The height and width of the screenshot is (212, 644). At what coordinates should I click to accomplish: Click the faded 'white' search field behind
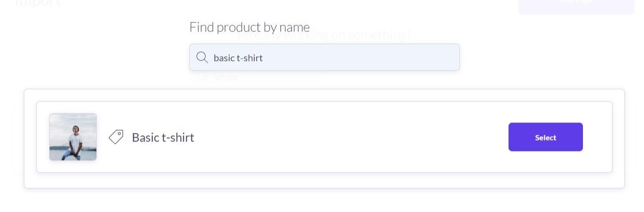click(258, 77)
